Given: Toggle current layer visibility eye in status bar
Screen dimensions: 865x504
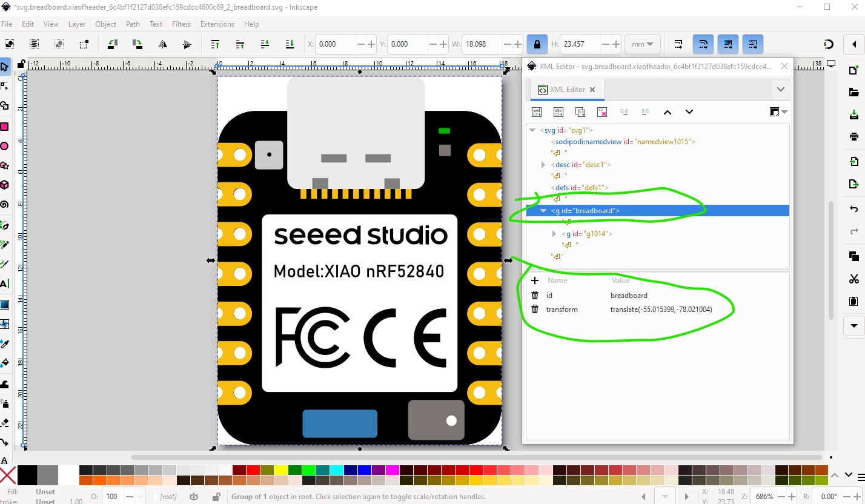Looking at the screenshot, I should (194, 497).
